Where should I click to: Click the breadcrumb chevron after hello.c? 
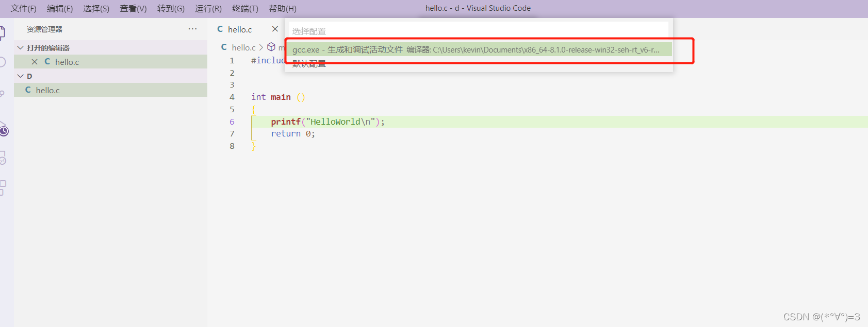(261, 47)
